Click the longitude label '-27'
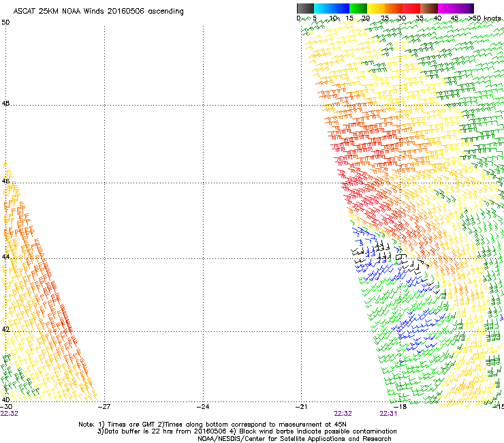The image size is (504, 443). point(104,406)
